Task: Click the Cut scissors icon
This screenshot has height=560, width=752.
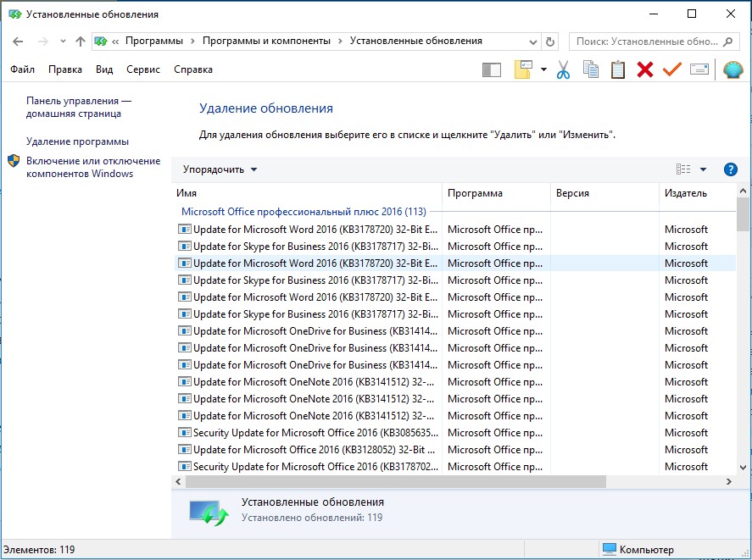Action: [564, 69]
